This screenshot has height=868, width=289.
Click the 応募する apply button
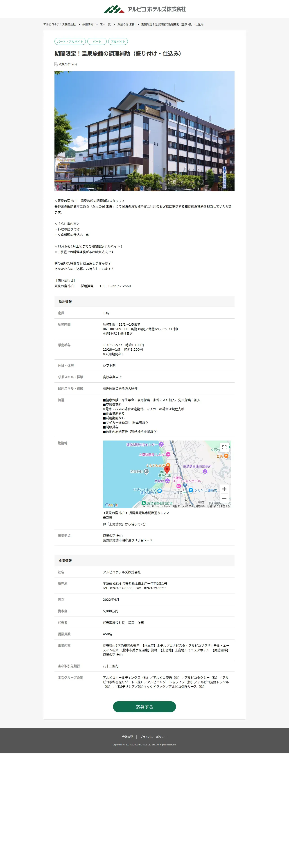(x=144, y=707)
